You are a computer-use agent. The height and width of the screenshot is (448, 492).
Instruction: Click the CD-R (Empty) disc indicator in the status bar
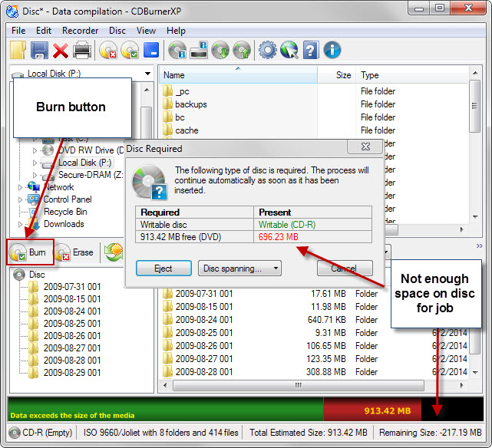point(41,433)
